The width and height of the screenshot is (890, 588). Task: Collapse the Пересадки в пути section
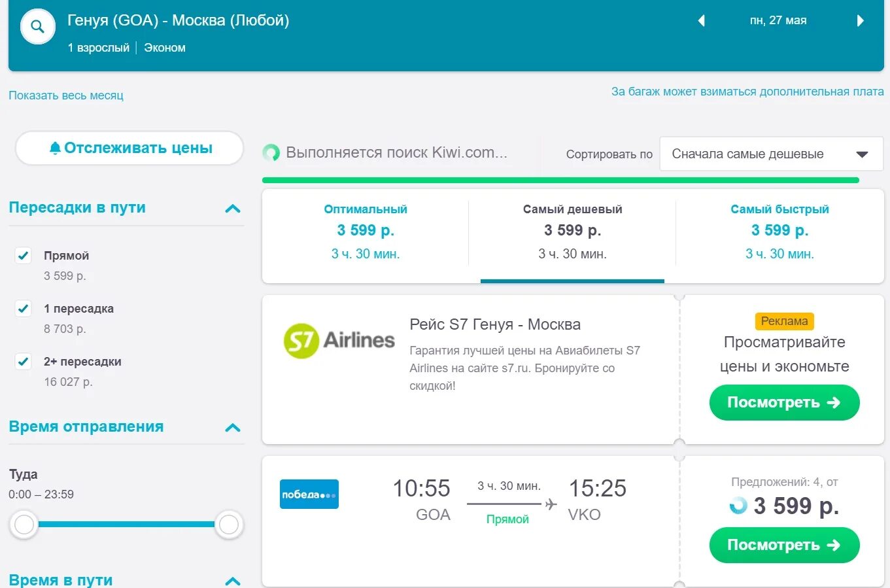click(233, 209)
